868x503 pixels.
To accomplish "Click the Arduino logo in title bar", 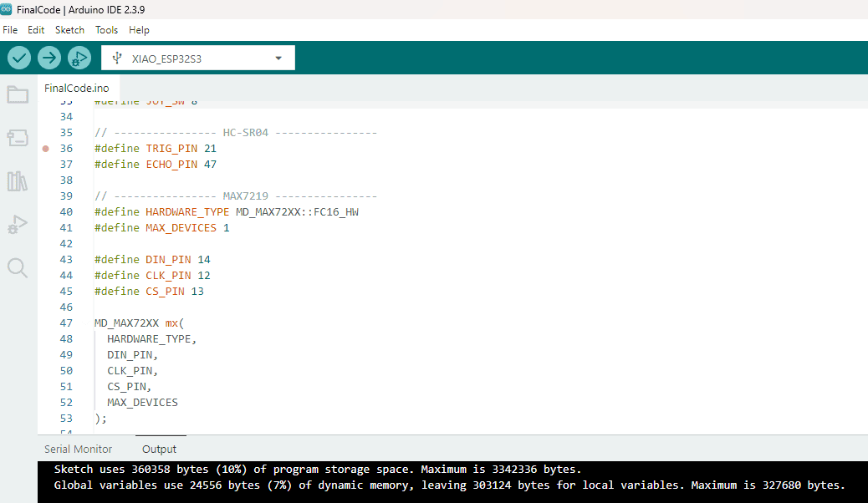I will pos(6,9).
